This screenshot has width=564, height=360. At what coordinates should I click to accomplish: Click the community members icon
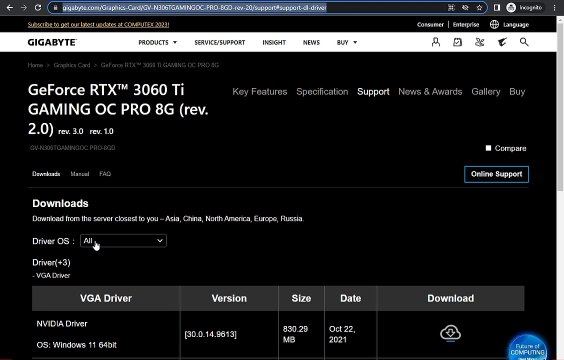479,42
